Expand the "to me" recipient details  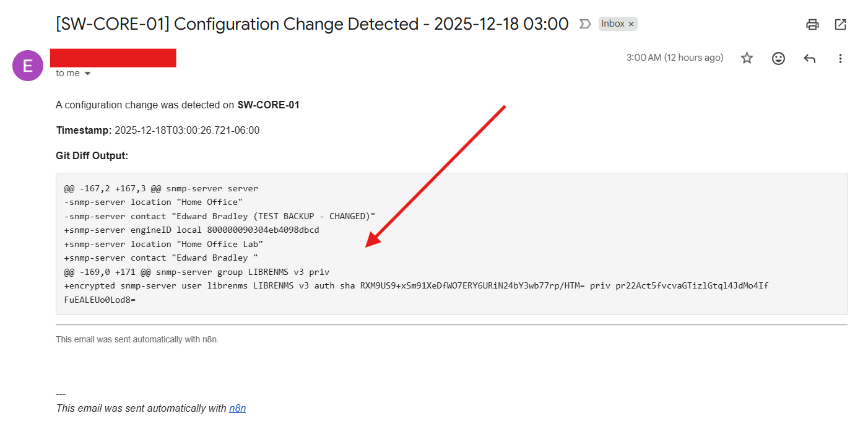point(87,74)
